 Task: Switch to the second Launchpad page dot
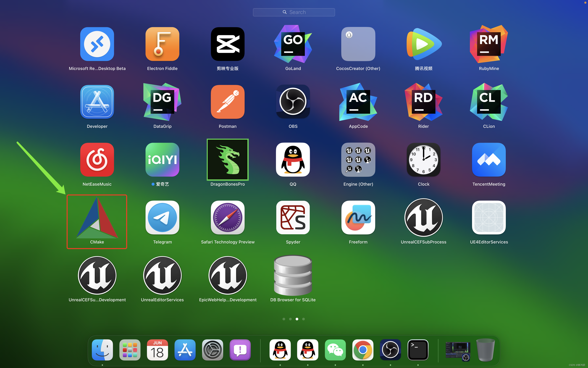[x=290, y=319]
